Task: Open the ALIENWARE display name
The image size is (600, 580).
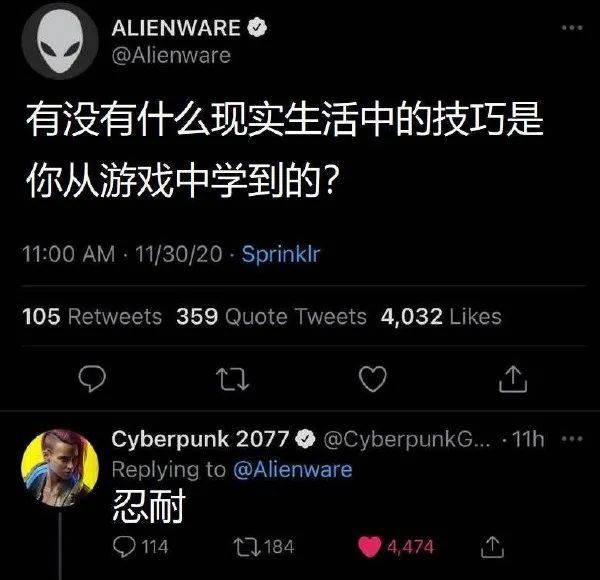Action: [x=176, y=28]
